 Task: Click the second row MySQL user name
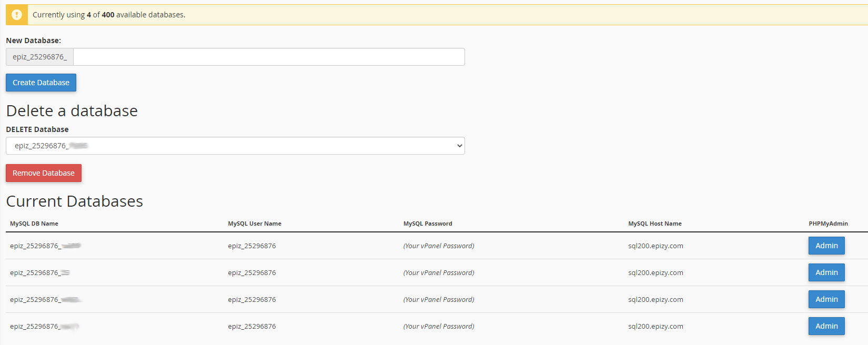[x=251, y=272]
